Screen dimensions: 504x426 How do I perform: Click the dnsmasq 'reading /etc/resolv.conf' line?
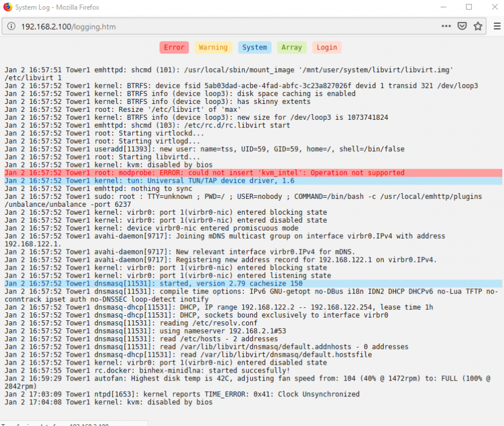(x=131, y=323)
